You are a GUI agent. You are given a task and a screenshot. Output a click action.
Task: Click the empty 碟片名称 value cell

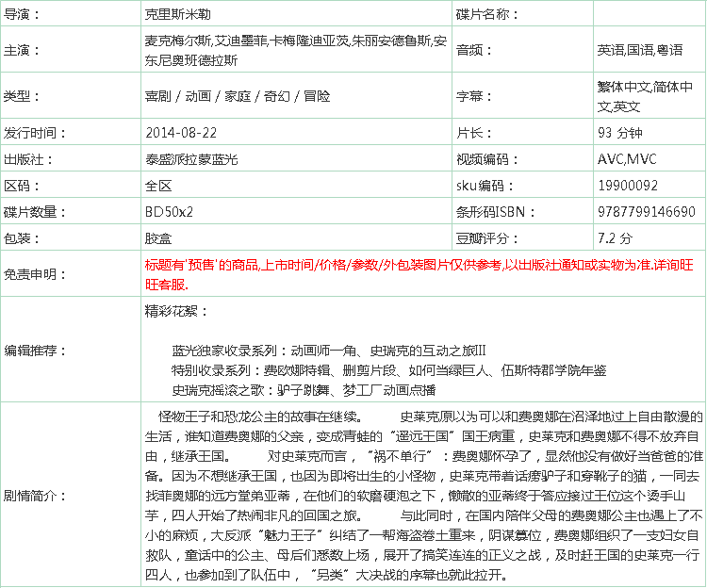click(649, 15)
